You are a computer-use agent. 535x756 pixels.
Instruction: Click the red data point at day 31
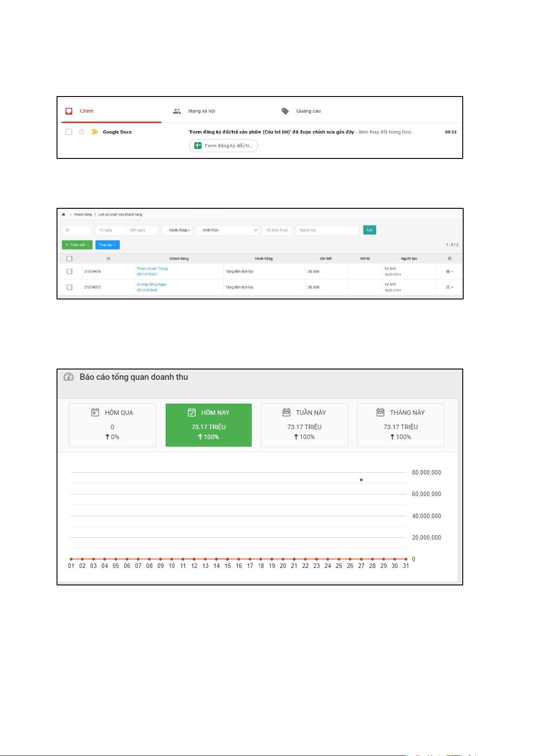pos(406,559)
